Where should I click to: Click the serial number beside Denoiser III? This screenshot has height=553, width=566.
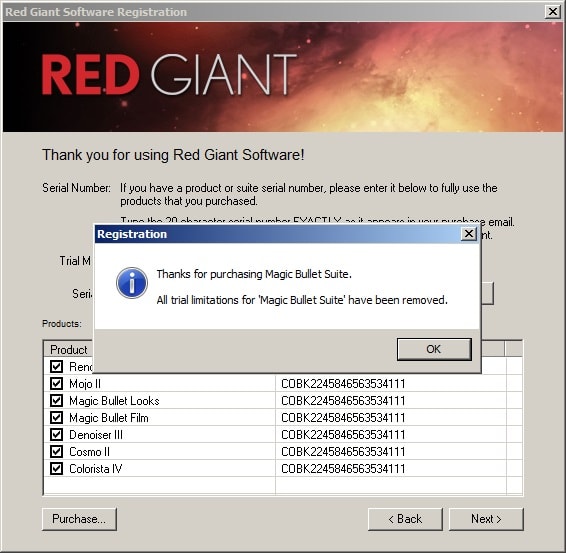343,435
